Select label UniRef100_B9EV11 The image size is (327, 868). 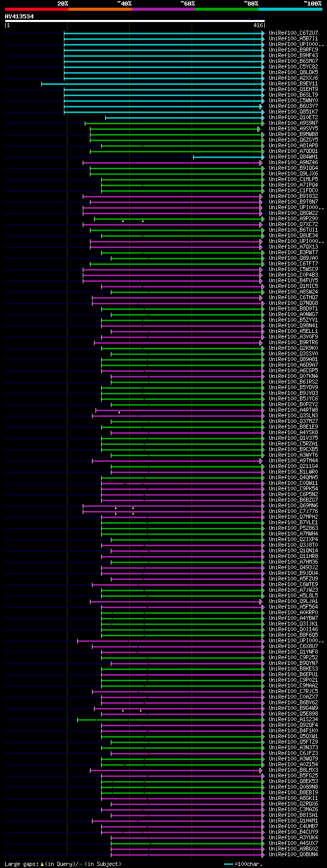293,83
